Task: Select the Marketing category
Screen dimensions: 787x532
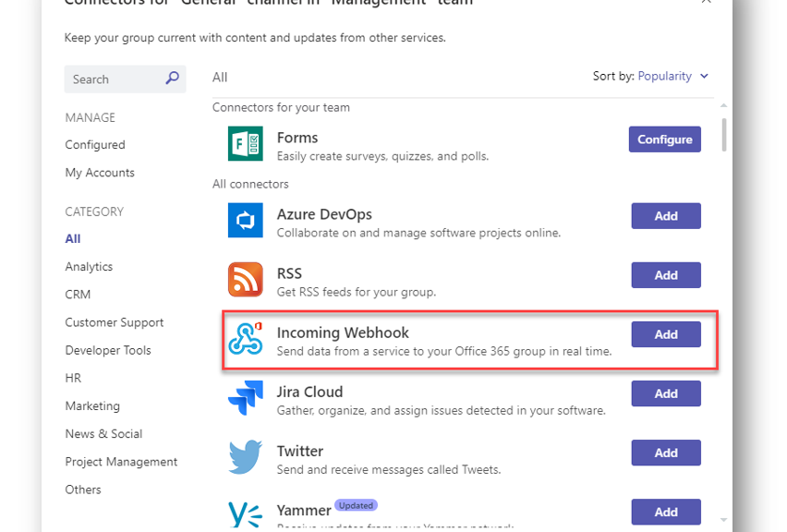Action: pos(92,406)
